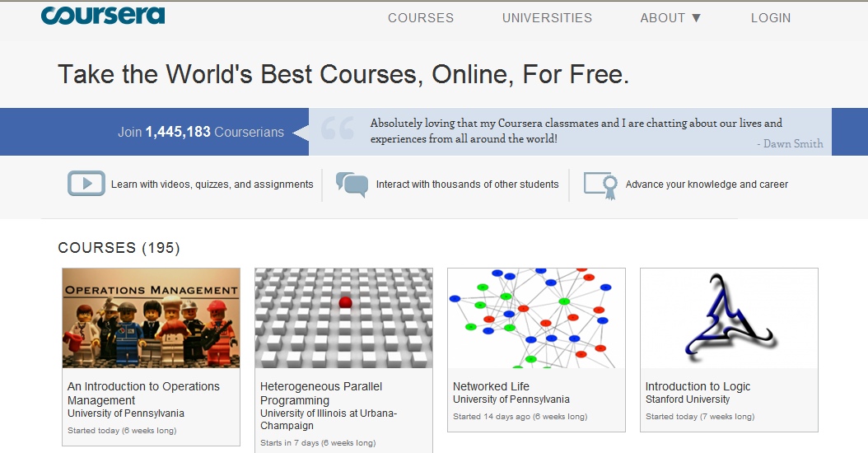Click the '- Dawn Smith' attribution
868x453 pixels.
(790, 143)
